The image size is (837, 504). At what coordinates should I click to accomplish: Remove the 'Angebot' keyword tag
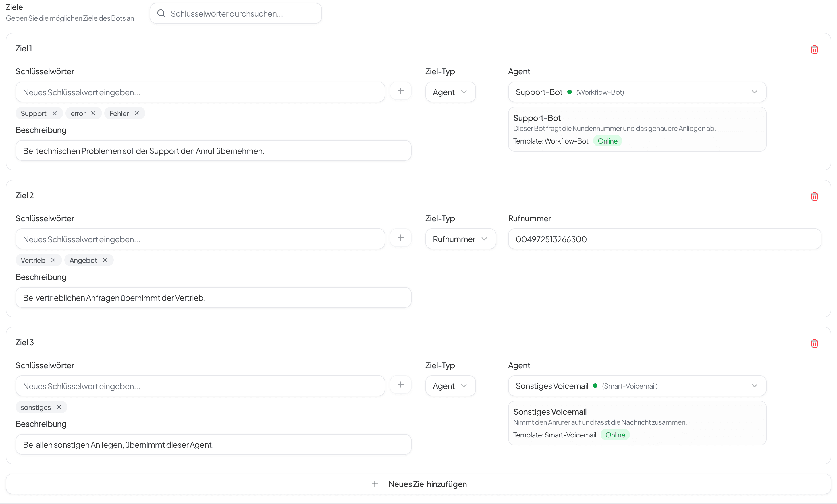pyautogui.click(x=105, y=260)
